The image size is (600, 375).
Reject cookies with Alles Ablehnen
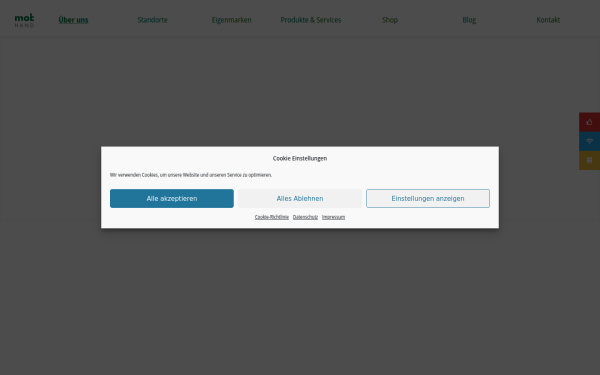tap(300, 199)
